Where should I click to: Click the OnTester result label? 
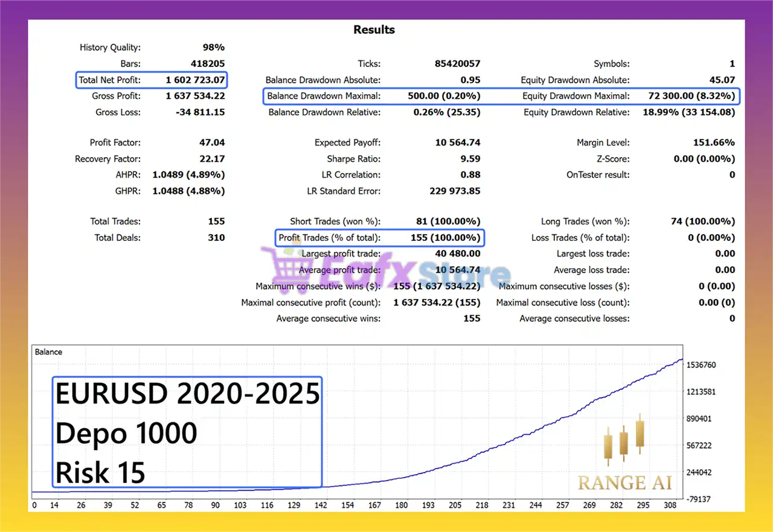597,175
